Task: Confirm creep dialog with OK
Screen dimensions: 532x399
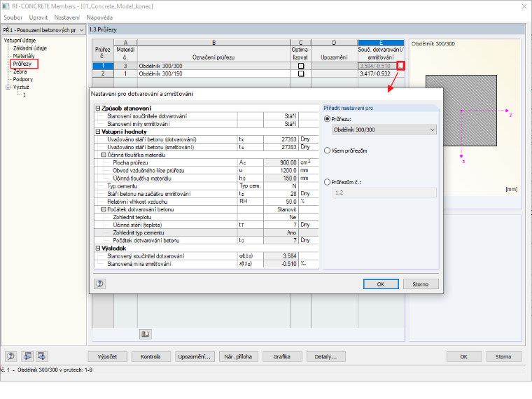Action: point(381,284)
